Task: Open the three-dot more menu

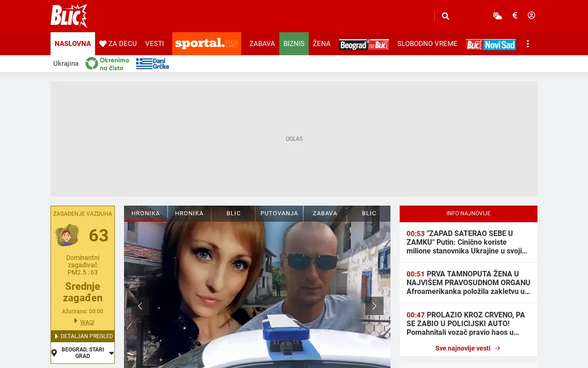Action: point(528,44)
